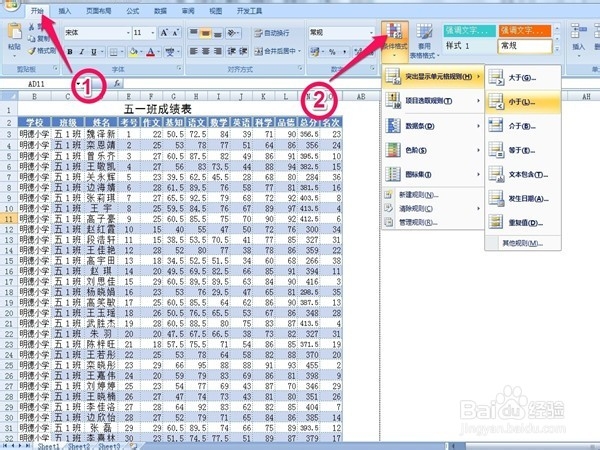Click 管理规则 menu entry
The width and height of the screenshot is (600, 450).
click(x=433, y=222)
